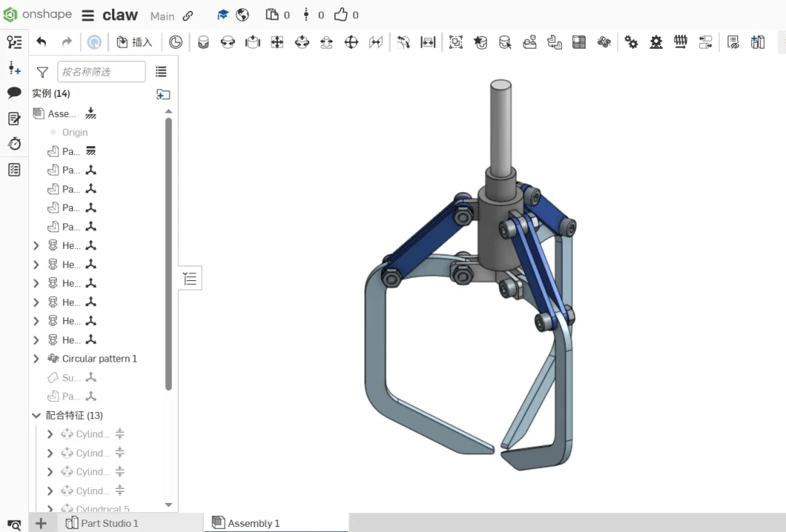Expand the fourth Cylind... mate feature

pos(49,491)
